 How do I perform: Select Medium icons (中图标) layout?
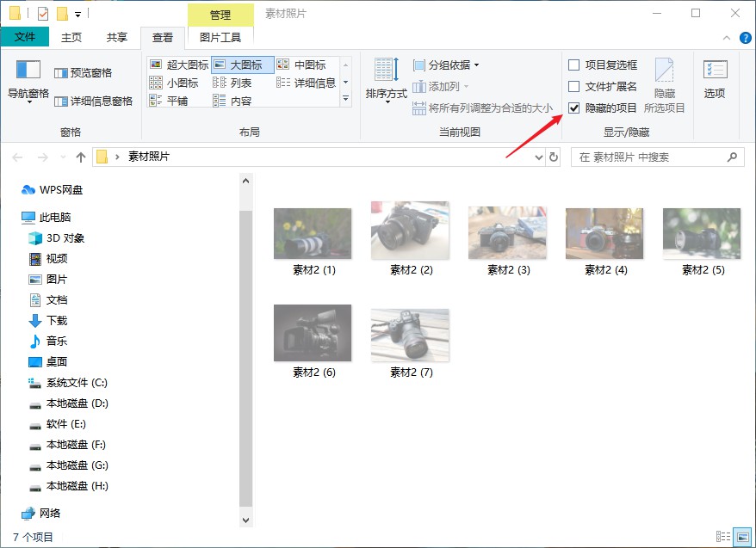(301, 65)
